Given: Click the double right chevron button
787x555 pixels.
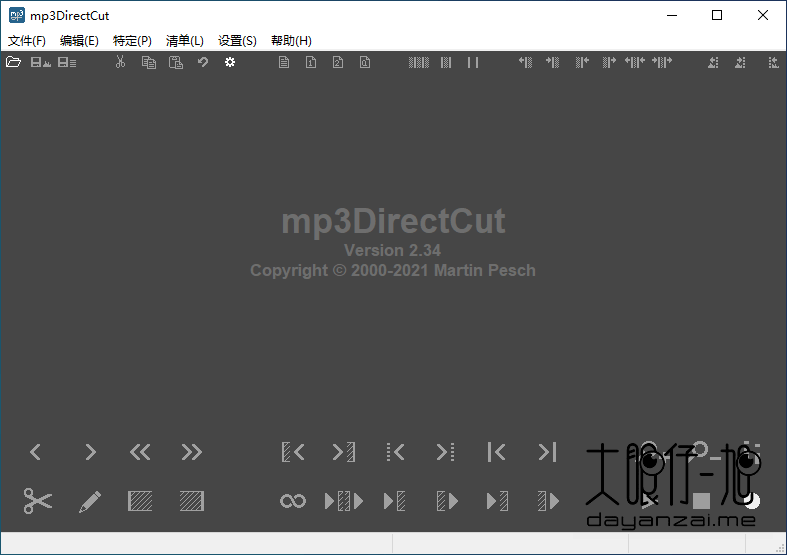Looking at the screenshot, I should (191, 452).
